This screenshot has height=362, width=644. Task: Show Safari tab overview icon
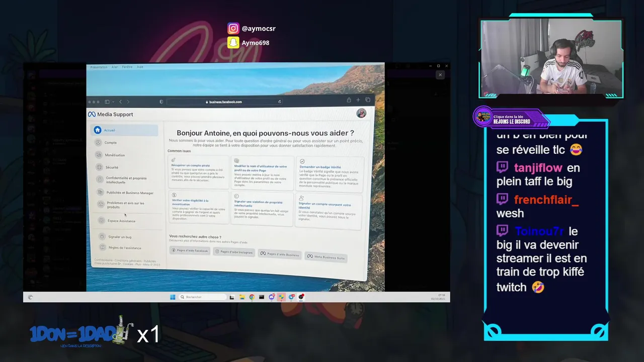click(368, 100)
